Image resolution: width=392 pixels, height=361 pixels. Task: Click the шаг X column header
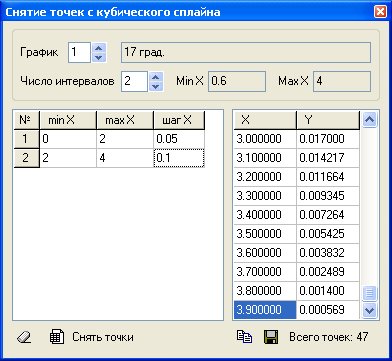(x=179, y=120)
